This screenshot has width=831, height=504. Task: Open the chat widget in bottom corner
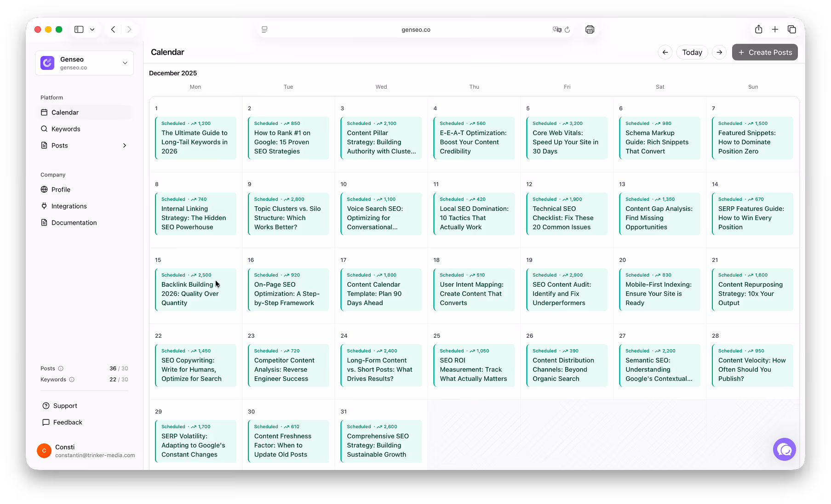pyautogui.click(x=784, y=449)
